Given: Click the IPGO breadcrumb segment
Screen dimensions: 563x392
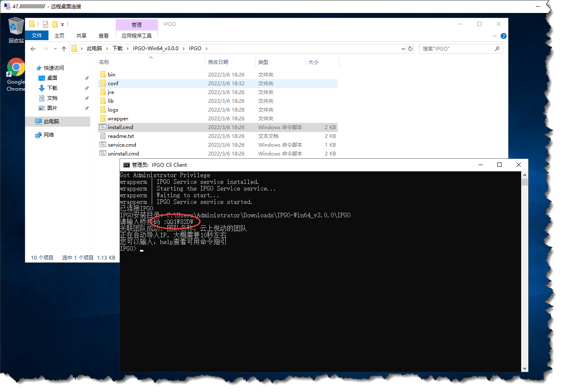Looking at the screenshot, I should [x=195, y=48].
